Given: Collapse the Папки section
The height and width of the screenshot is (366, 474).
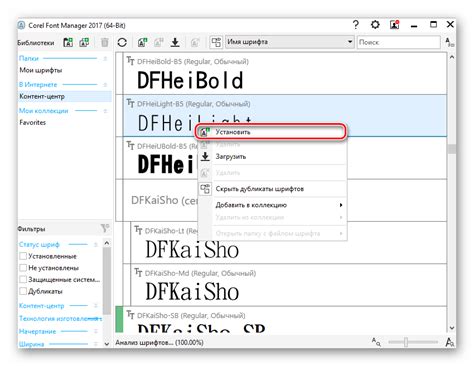Looking at the screenshot, I should (105, 59).
